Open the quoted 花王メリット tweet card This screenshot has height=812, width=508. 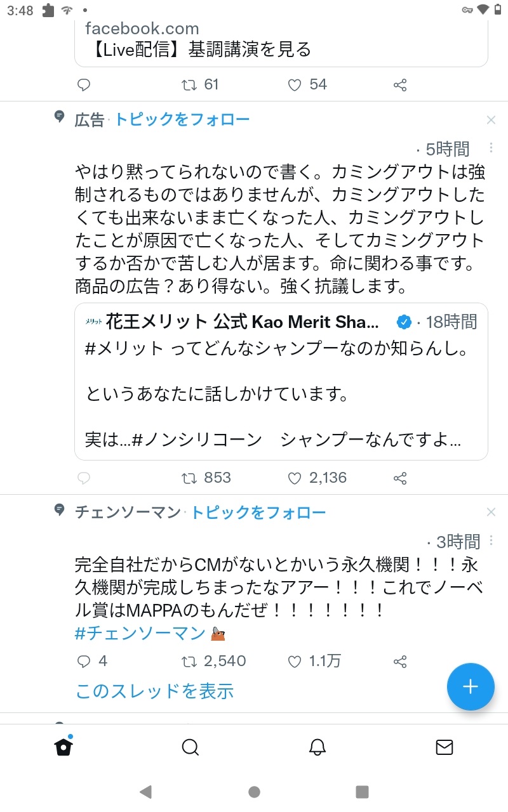[281, 381]
